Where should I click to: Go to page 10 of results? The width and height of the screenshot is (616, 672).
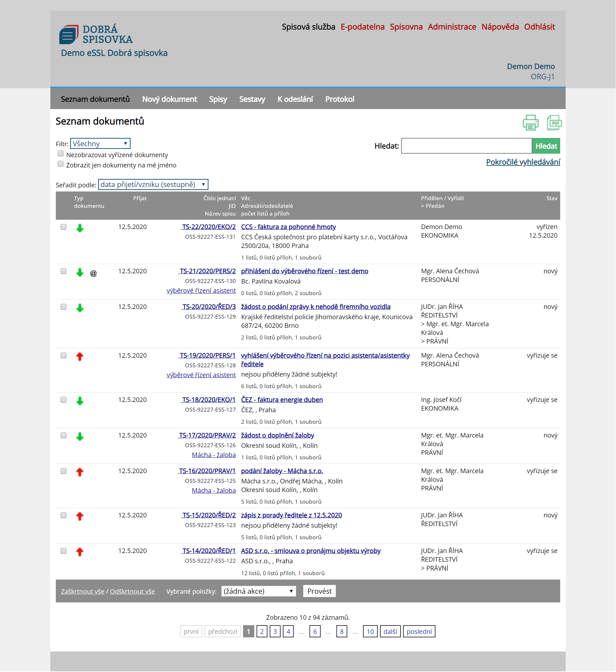[x=370, y=632]
